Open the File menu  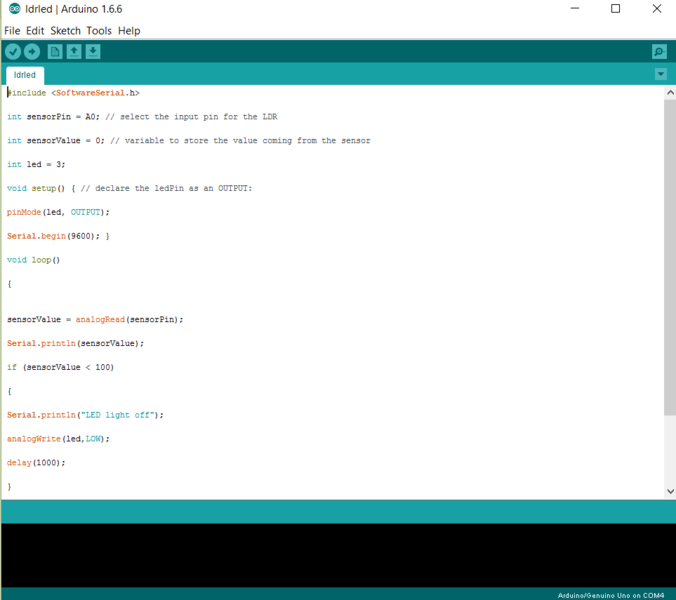(x=12, y=31)
